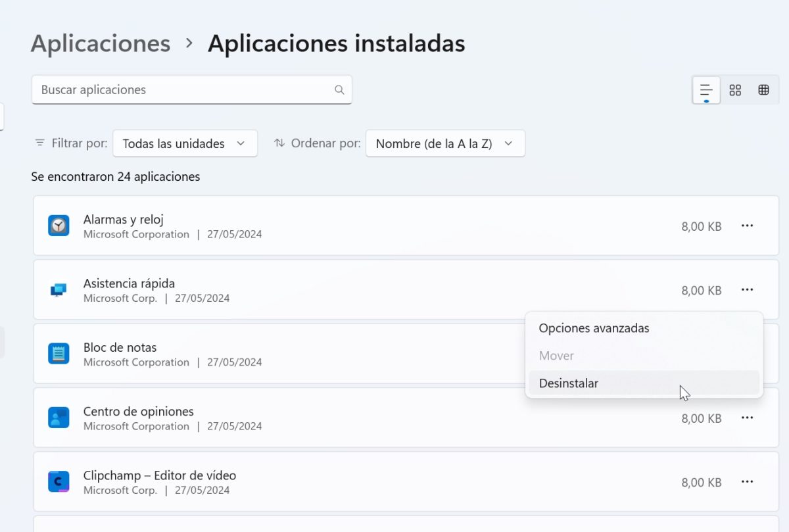This screenshot has height=532, width=789.
Task: Click the filter icon beside Filtrar por
Action: 40,143
